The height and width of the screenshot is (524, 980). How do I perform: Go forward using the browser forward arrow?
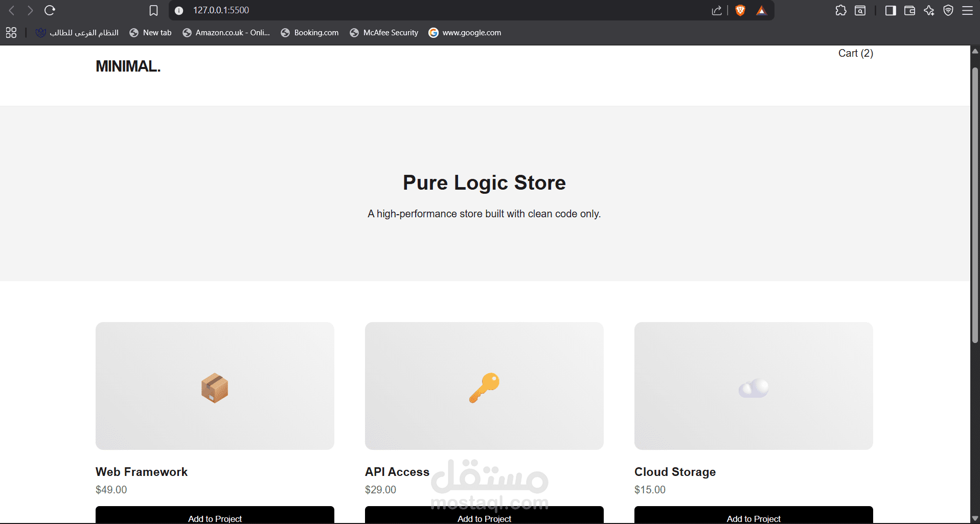[30, 10]
